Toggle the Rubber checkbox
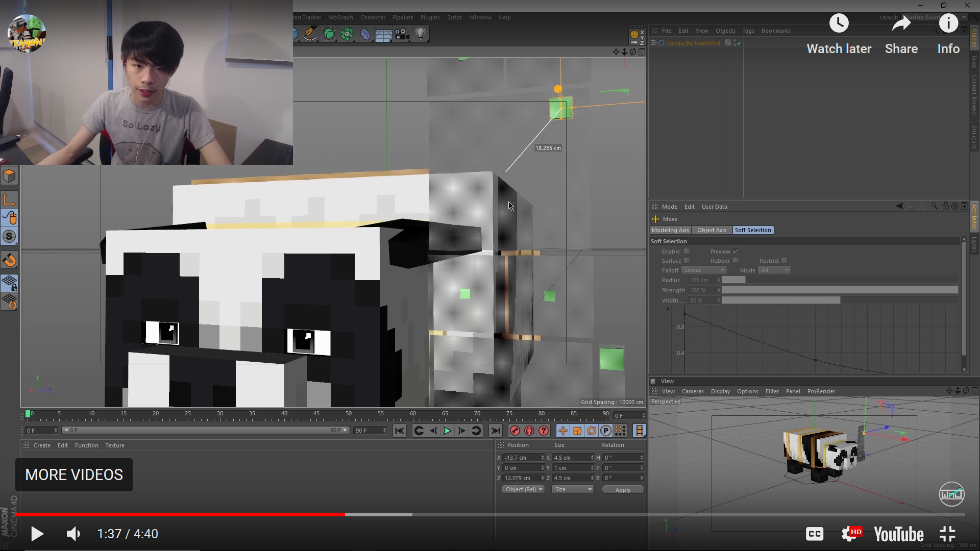 pyautogui.click(x=736, y=260)
